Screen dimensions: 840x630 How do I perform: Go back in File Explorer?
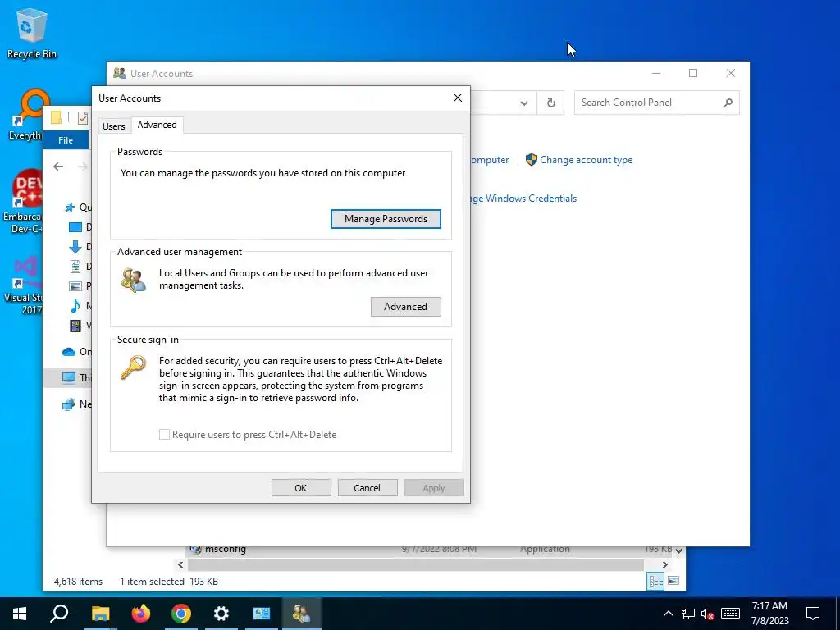tap(58, 167)
